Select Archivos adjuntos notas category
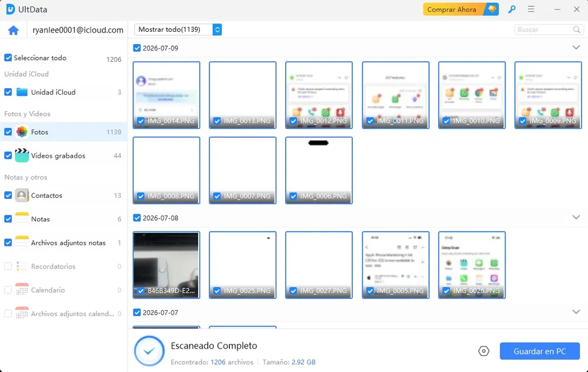The image size is (588, 372). tap(64, 243)
